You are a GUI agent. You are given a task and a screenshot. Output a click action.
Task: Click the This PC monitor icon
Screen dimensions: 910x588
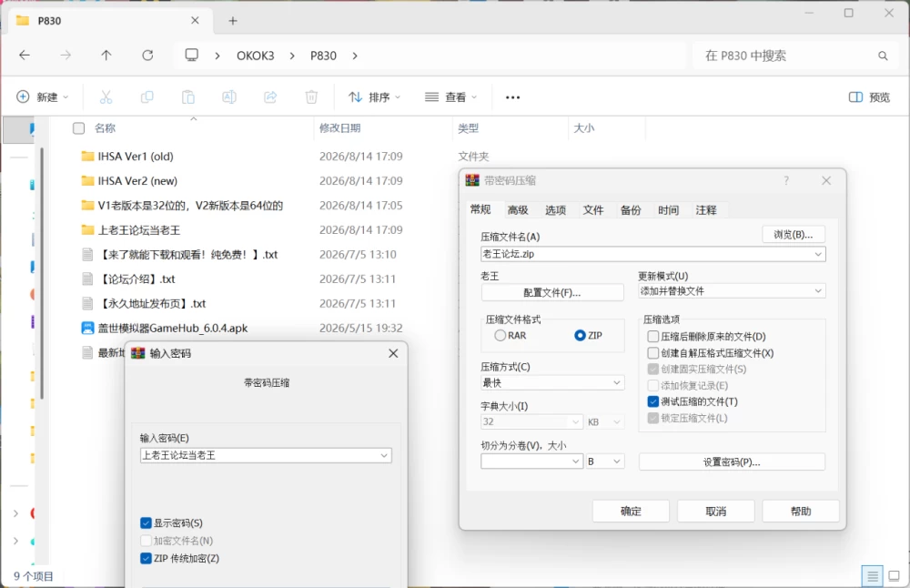(x=191, y=56)
